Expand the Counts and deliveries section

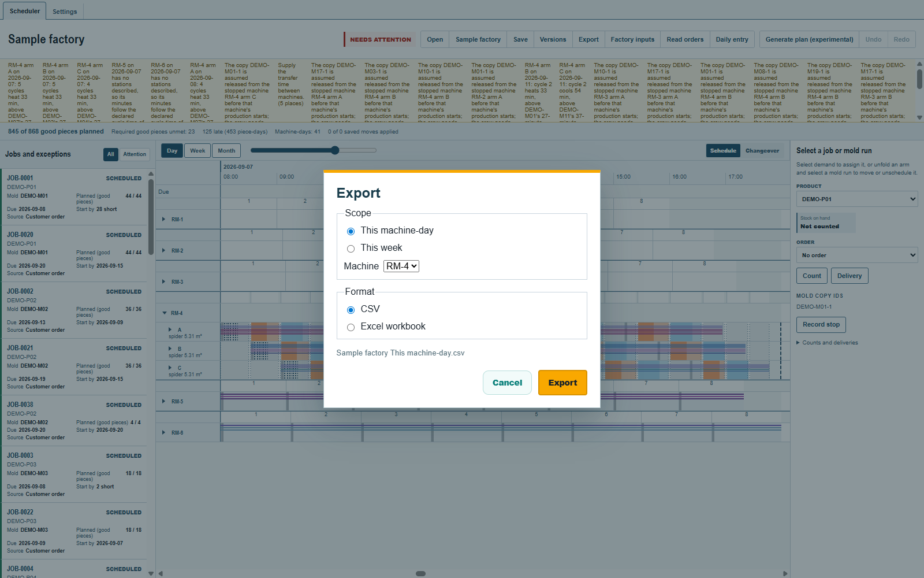[x=827, y=343]
